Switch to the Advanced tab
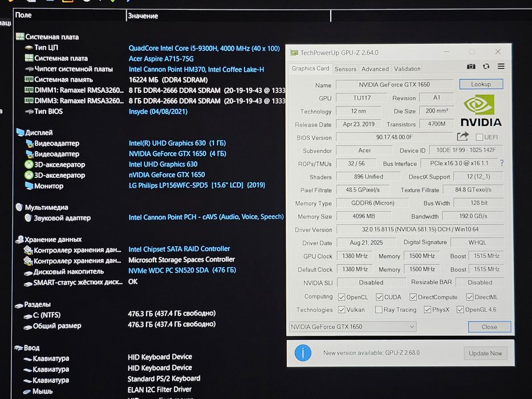The height and width of the screenshot is (399, 532). [375, 69]
